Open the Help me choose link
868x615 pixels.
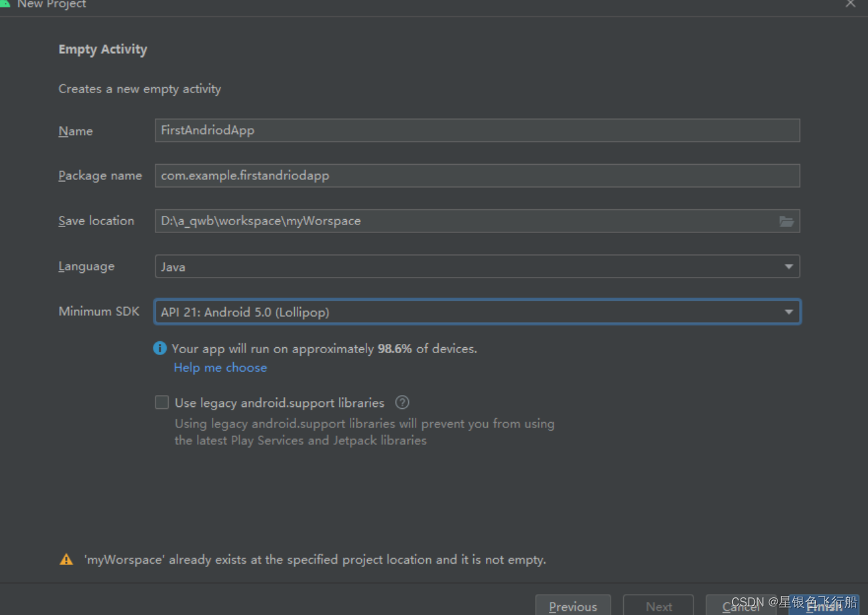coord(220,368)
